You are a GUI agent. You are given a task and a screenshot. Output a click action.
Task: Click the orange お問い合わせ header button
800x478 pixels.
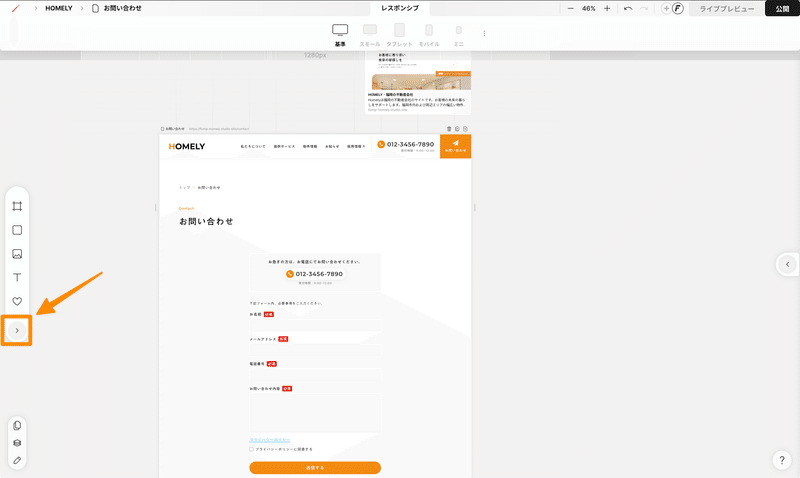coord(456,146)
